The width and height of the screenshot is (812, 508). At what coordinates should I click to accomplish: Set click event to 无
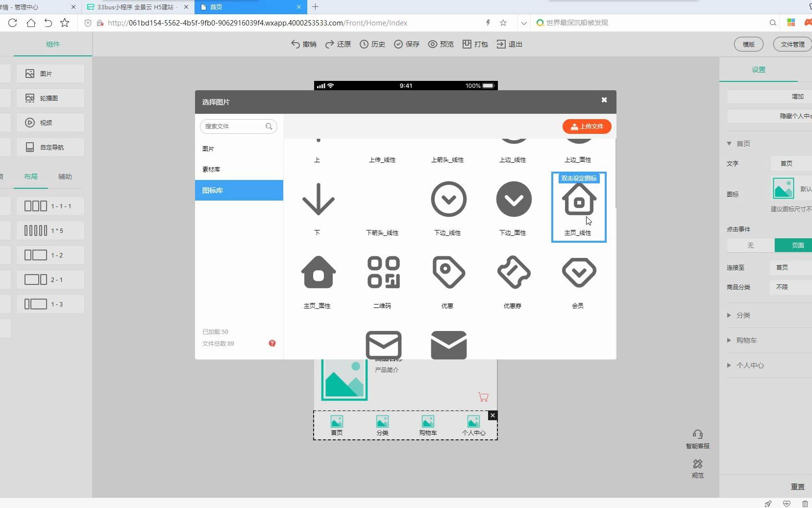(750, 245)
